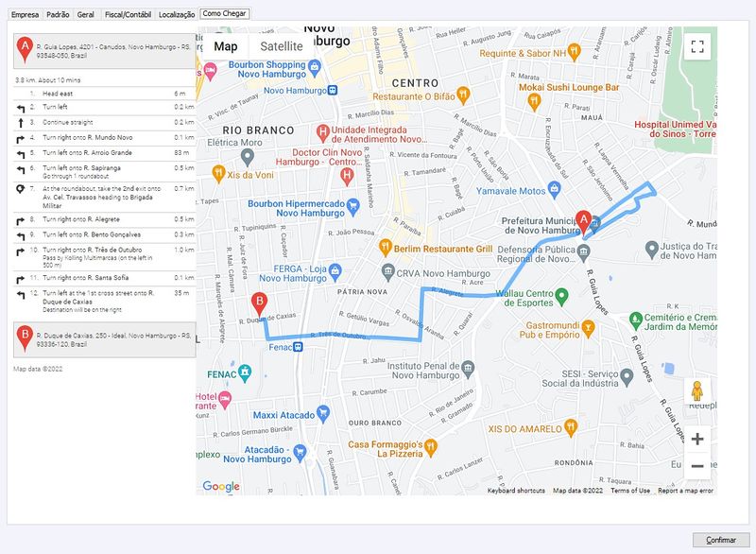
Task: Select step 3 Continue straight
Action: (x=104, y=123)
